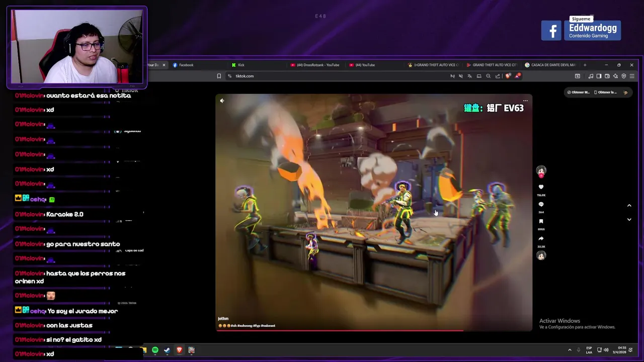Save the video with the bookmark icon
The image size is (644, 362).
pos(541,221)
